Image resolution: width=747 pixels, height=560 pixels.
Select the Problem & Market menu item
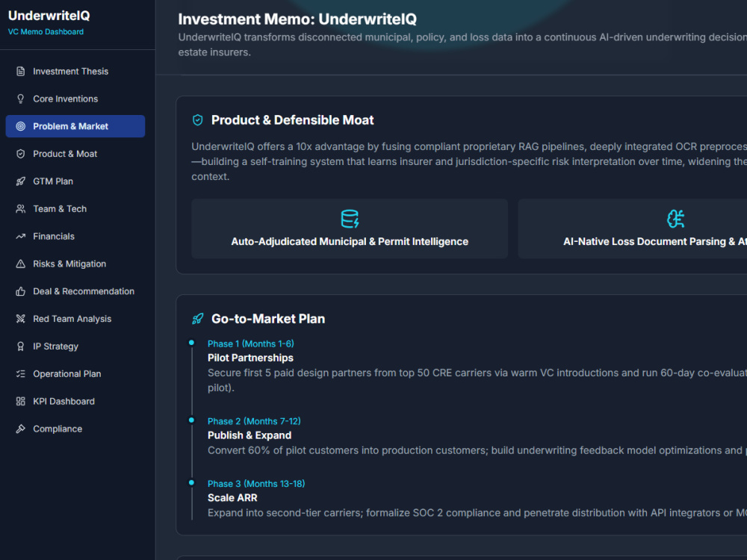point(75,126)
